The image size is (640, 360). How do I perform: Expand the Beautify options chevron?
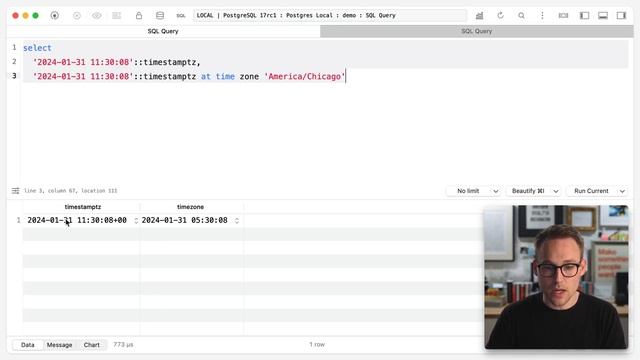(x=556, y=191)
